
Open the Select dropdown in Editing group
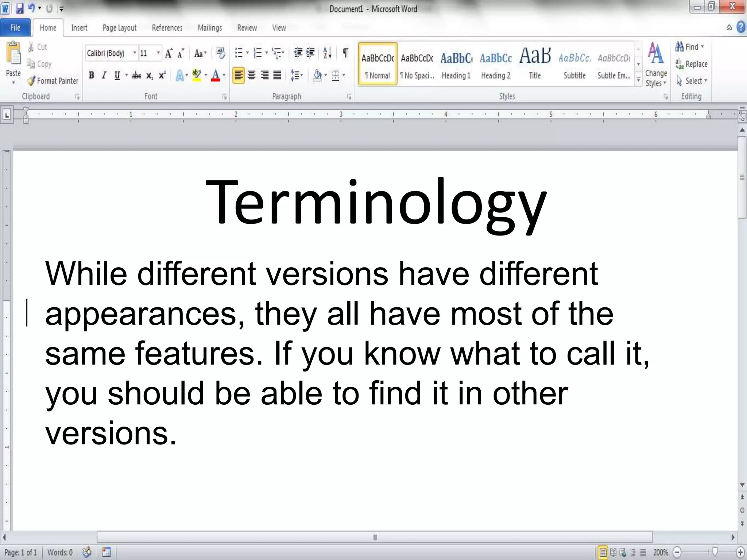click(x=692, y=81)
